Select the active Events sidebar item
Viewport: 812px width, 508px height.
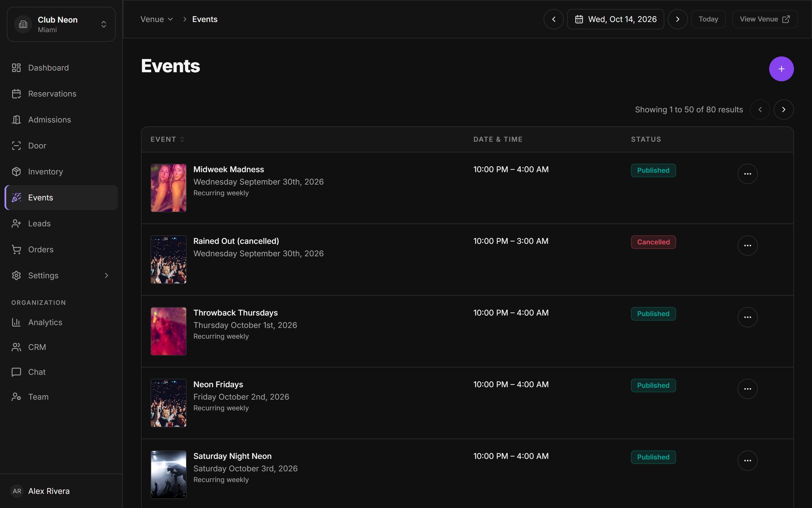(61, 197)
